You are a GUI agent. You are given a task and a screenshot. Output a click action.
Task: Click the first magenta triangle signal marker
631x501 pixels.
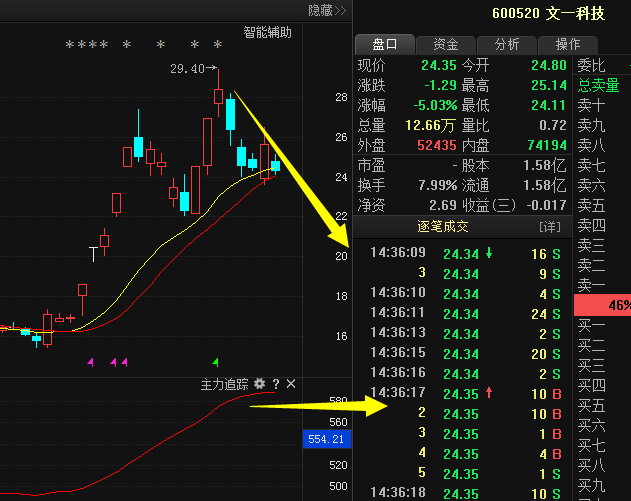[x=91, y=362]
